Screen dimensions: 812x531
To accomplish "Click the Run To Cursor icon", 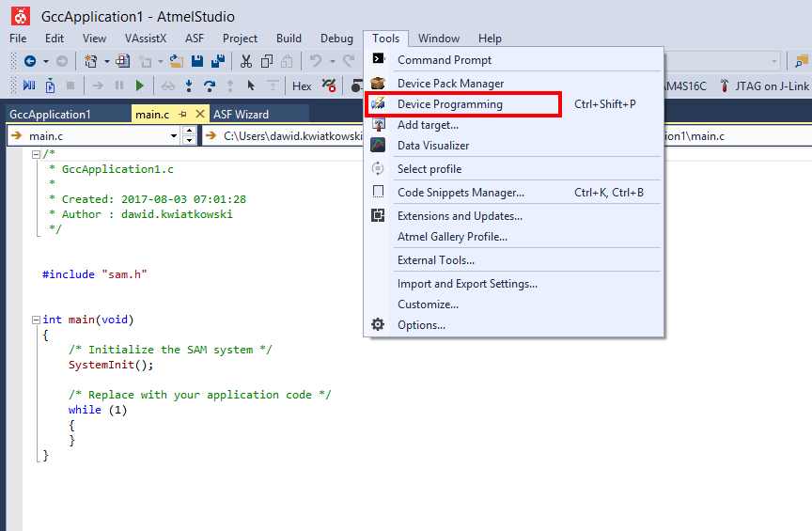I will 251,85.
